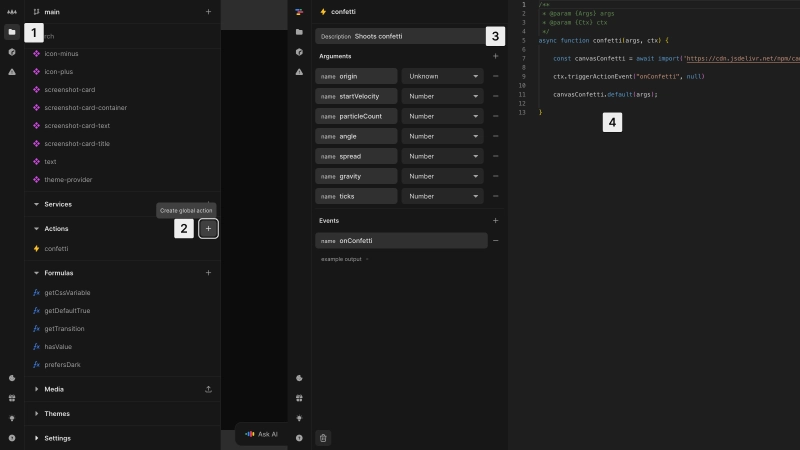
Task: Remove the startVelocity argument with its minus
Action: point(495,96)
